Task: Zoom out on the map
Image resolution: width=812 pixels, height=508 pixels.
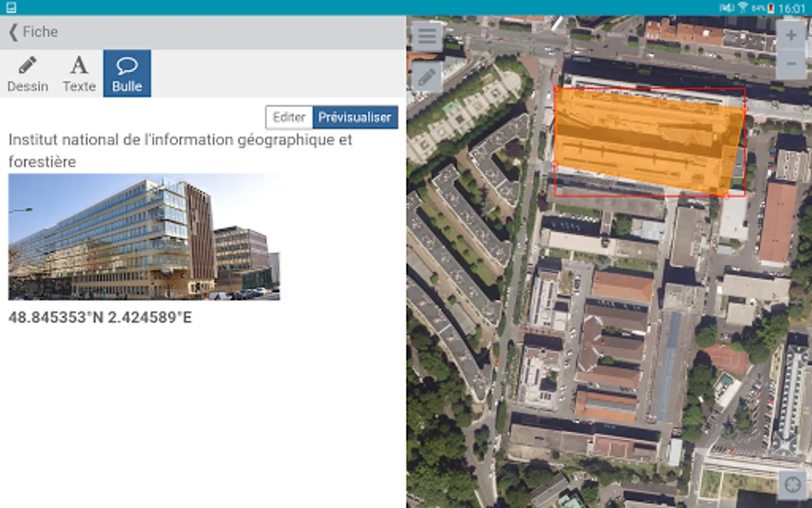Action: pos(791,64)
